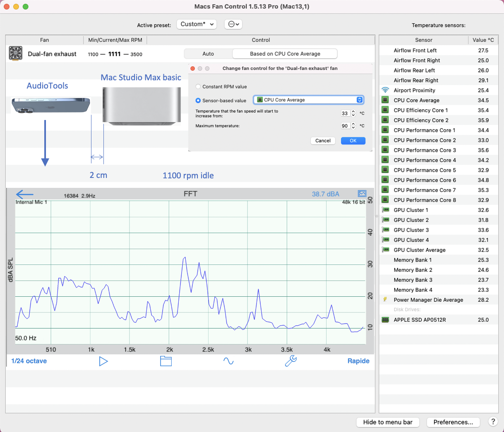This screenshot has height=432, width=504.
Task: Click the Min/Current/Max RPM column header
Action: (115, 40)
